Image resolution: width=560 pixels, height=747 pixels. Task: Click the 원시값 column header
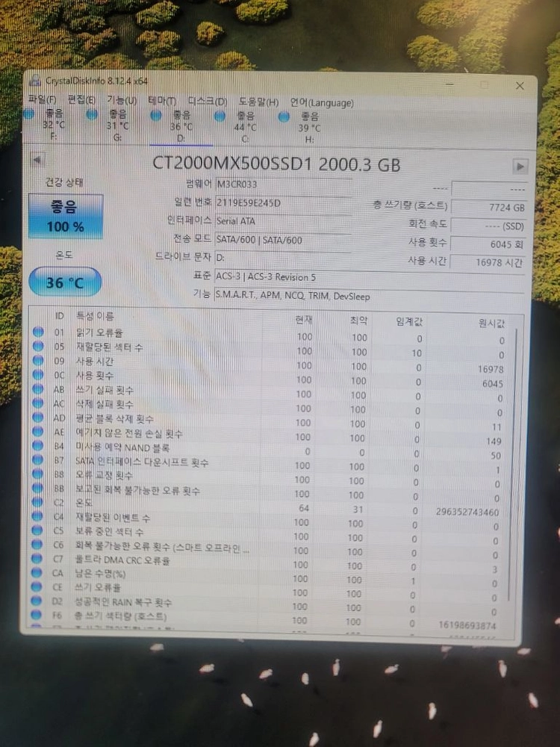pos(491,324)
